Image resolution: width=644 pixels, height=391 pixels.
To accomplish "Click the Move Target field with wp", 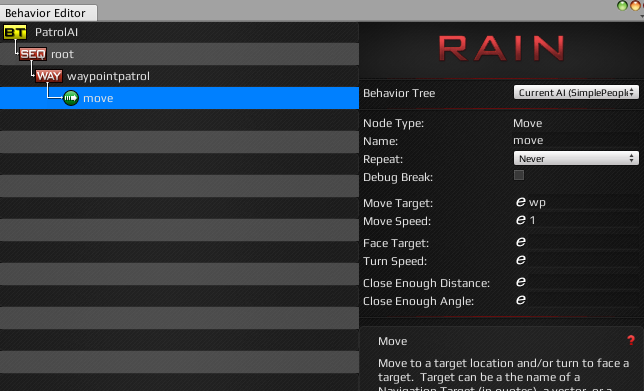I will 584,202.
